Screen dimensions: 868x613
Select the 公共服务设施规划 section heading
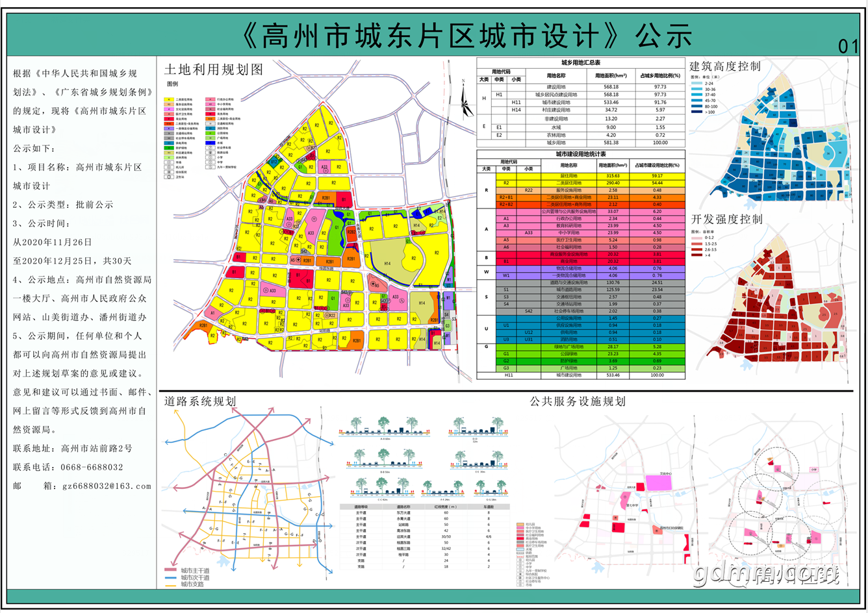coord(578,401)
